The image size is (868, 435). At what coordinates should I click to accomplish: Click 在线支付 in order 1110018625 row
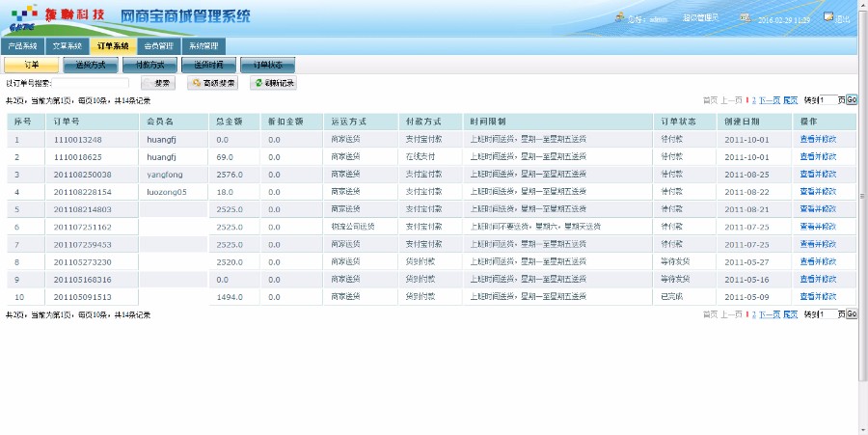420,156
